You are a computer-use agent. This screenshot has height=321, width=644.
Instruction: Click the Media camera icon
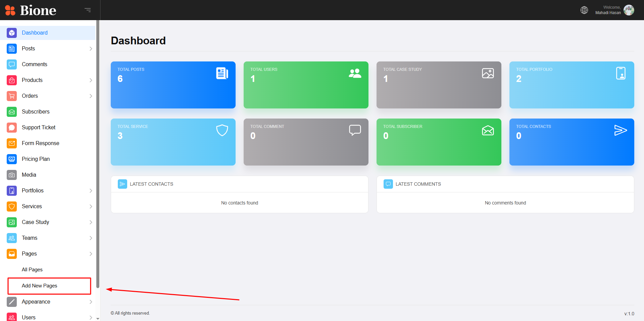[x=12, y=175]
